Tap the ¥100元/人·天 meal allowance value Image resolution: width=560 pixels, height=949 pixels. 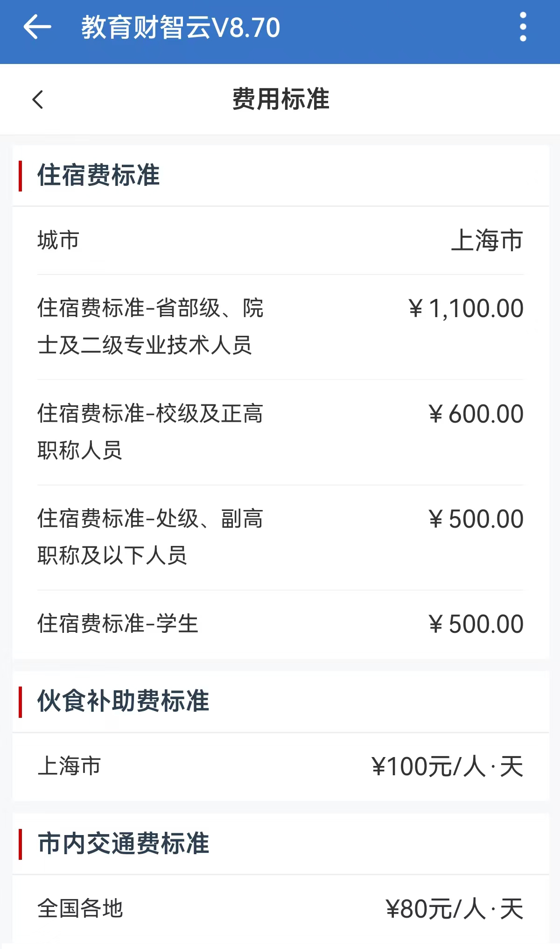pyautogui.click(x=447, y=767)
